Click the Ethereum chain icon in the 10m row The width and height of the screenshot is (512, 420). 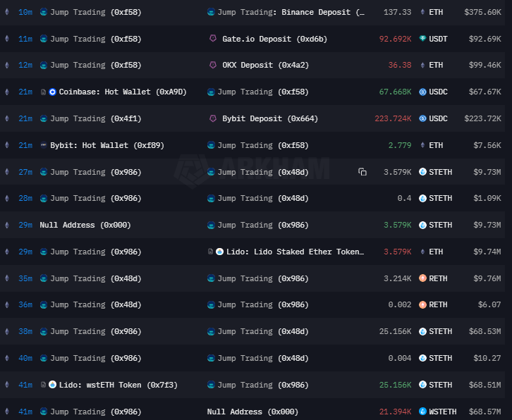[x=7, y=12]
